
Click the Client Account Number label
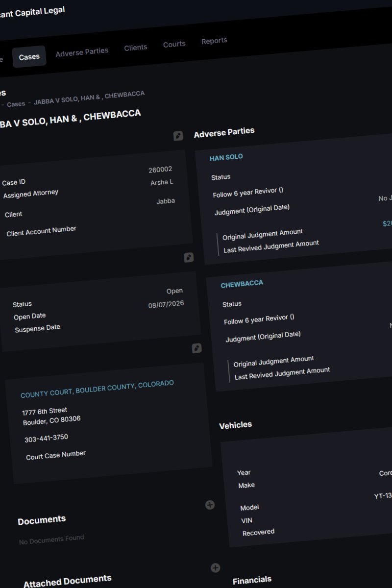tap(41, 231)
